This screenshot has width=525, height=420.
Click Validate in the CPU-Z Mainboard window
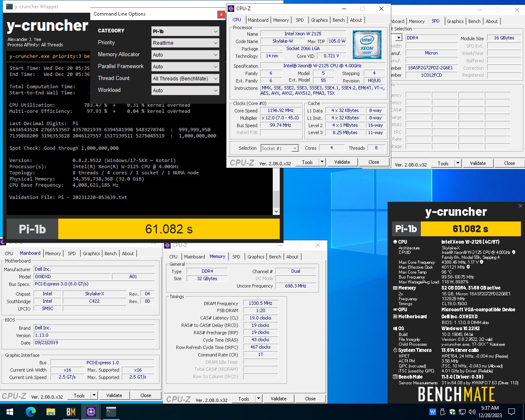pos(114,395)
